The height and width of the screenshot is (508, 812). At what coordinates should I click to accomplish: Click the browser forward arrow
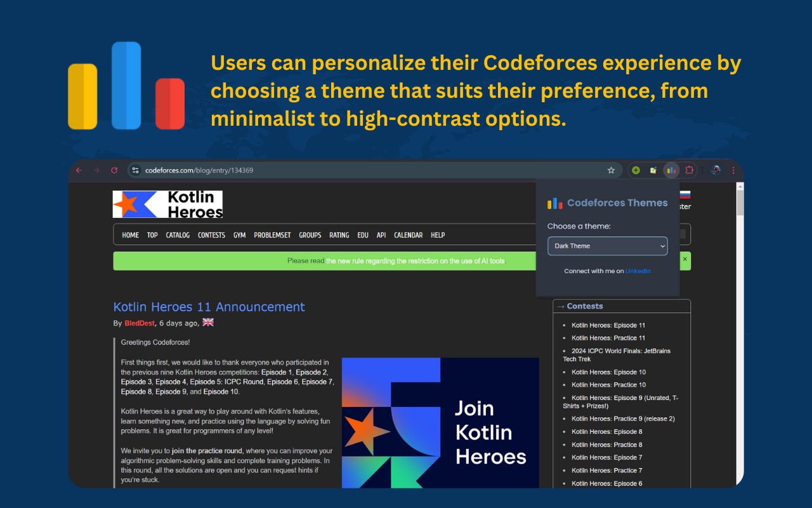coord(96,170)
